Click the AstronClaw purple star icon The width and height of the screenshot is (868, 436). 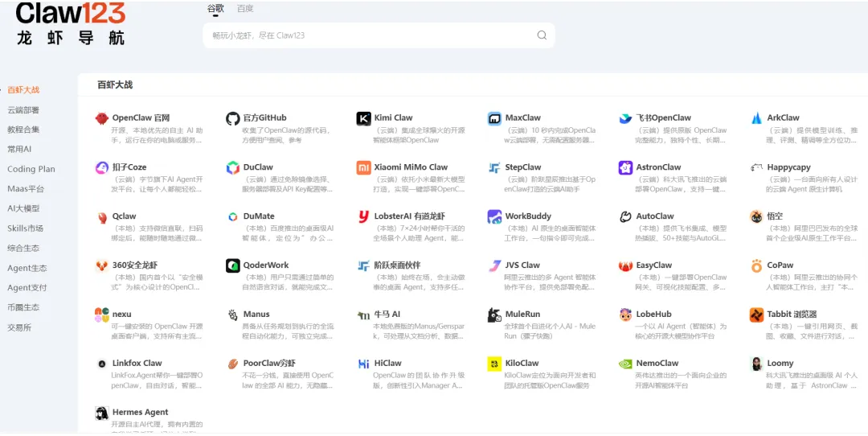[625, 167]
